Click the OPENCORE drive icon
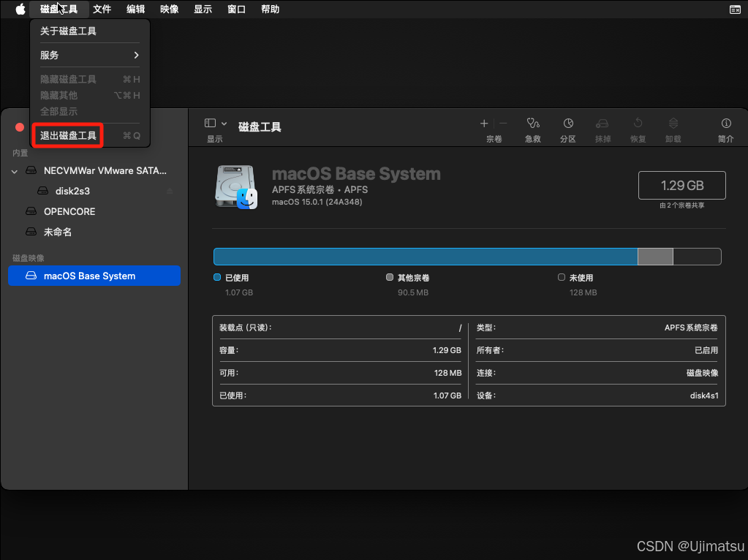748x560 pixels. coord(31,211)
